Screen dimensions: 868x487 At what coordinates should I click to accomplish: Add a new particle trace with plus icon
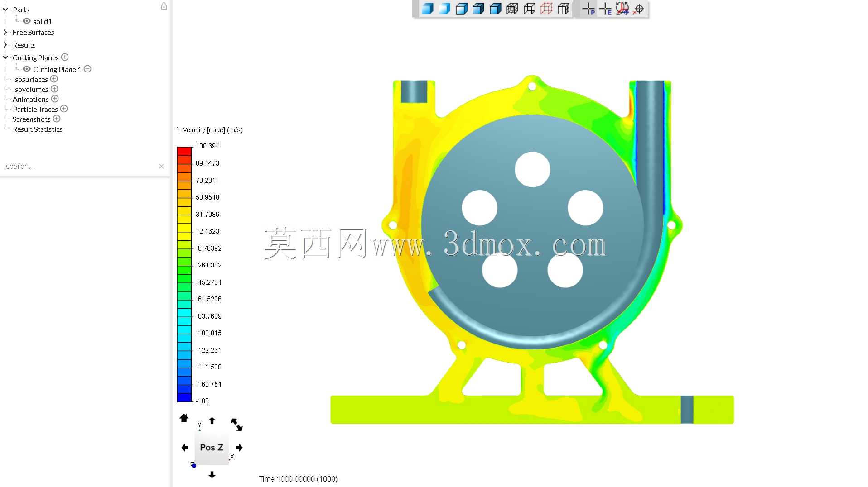coord(64,109)
